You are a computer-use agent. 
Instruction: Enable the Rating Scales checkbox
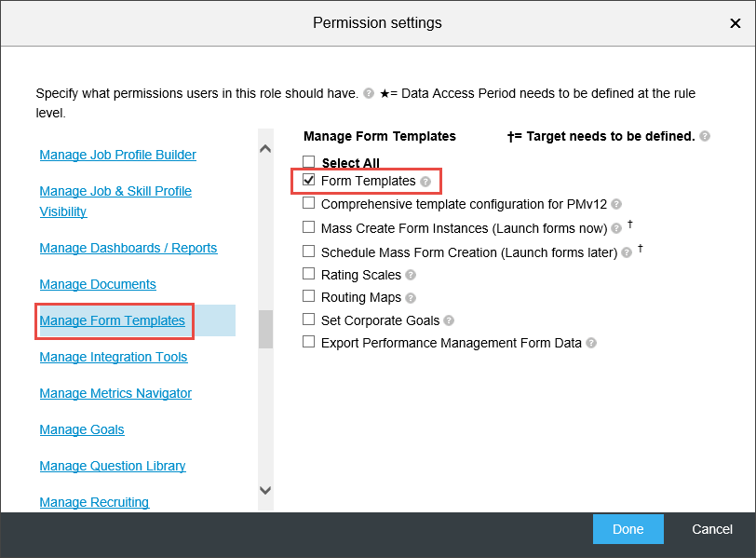[x=308, y=274]
